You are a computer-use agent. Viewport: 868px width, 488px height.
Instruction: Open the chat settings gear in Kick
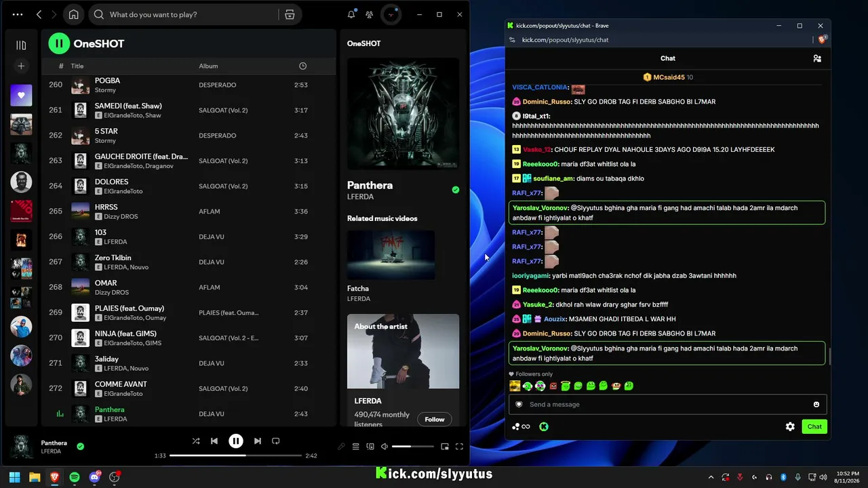pyautogui.click(x=790, y=426)
